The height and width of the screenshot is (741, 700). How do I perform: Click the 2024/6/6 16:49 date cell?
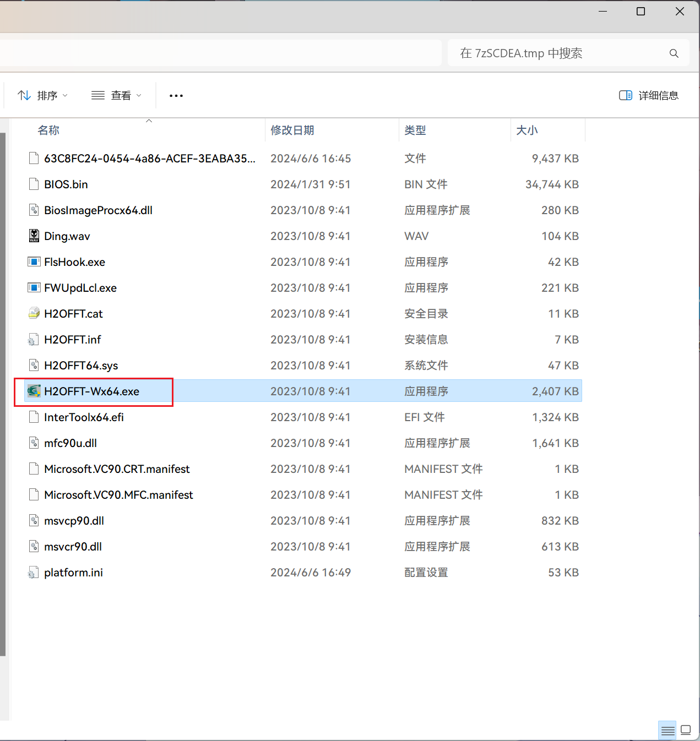[x=311, y=573]
